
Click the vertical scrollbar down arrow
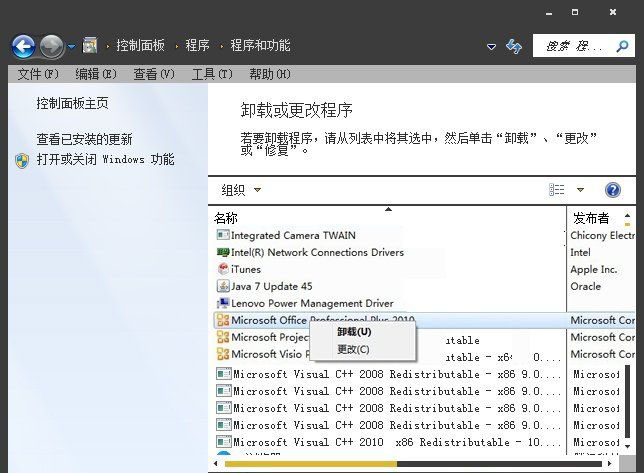[627, 446]
